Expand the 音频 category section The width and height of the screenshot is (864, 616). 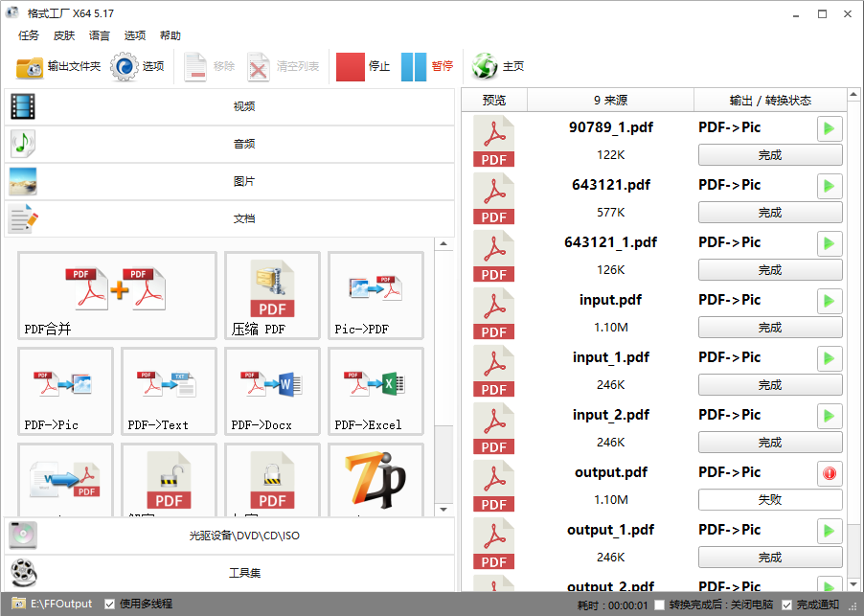pos(230,144)
